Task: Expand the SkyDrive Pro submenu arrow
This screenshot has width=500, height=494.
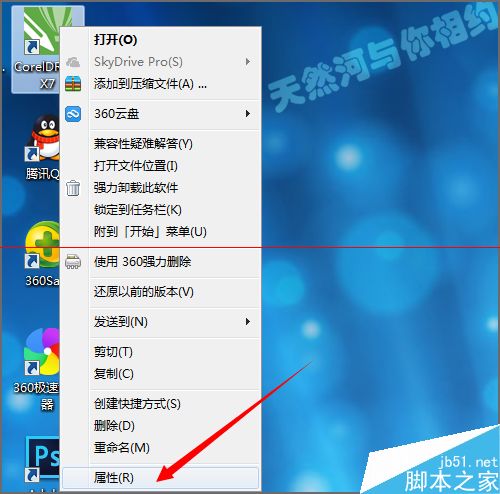Action: coord(247,62)
